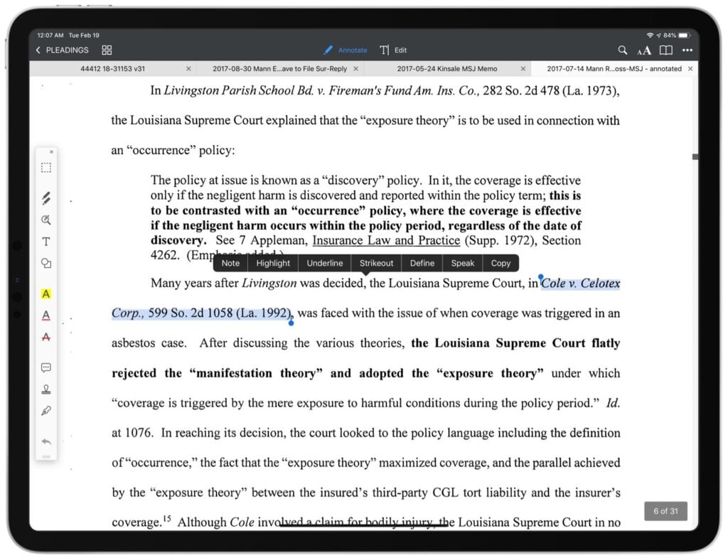
Task: Open document search magnifier
Action: [622, 50]
